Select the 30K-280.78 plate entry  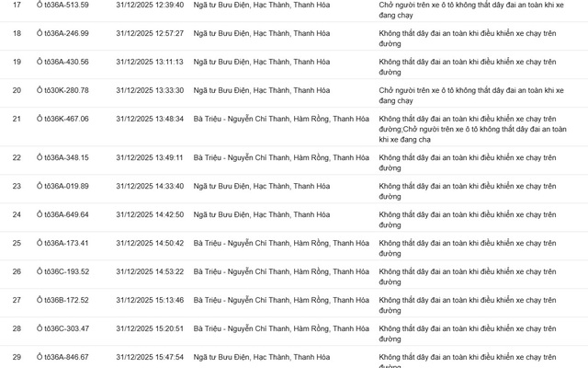tap(62, 90)
